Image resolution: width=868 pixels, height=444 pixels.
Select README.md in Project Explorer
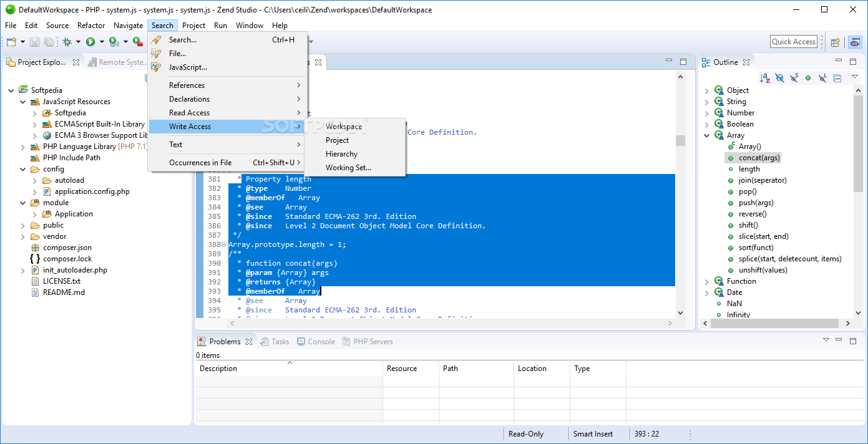click(64, 292)
